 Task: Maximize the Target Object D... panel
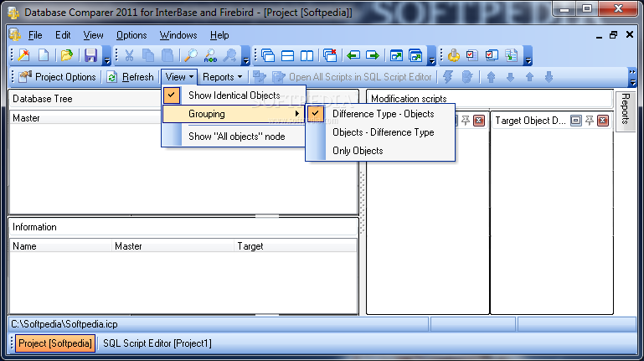576,121
